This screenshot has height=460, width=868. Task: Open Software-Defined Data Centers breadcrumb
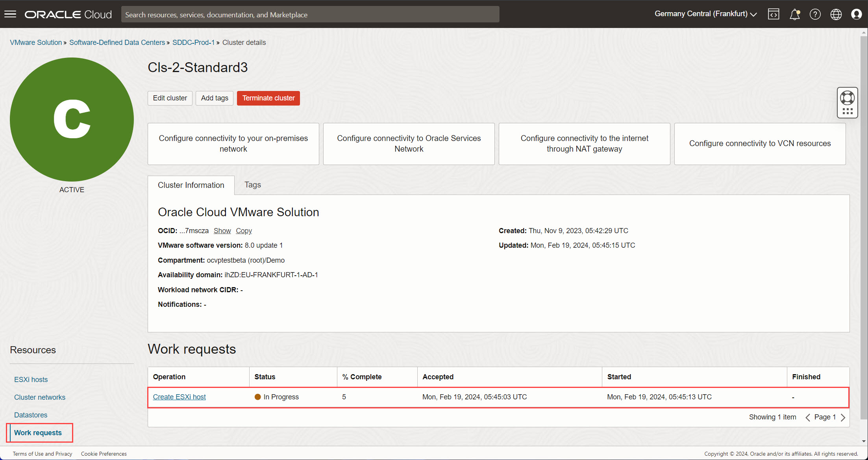tap(117, 43)
